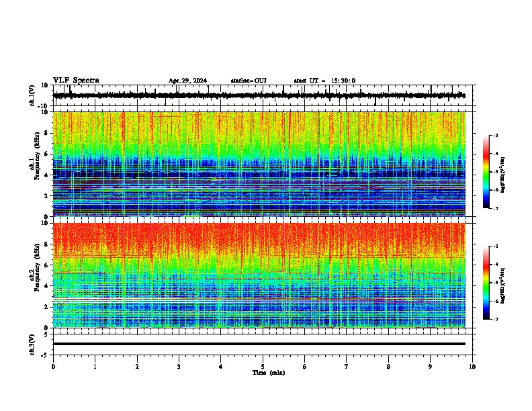
Task: Click time axis tick label '5'
Action: (263, 367)
